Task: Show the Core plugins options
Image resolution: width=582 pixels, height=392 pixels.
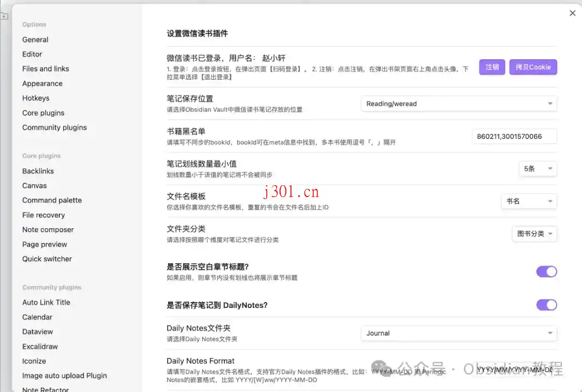Action: tap(44, 113)
